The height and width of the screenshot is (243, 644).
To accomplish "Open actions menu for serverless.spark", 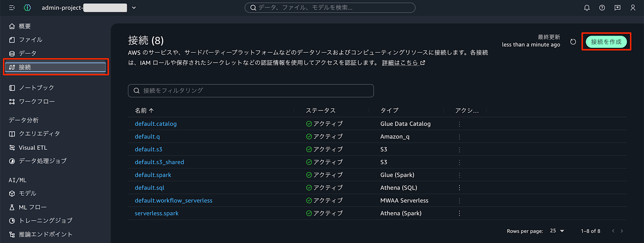I will 459,213.
